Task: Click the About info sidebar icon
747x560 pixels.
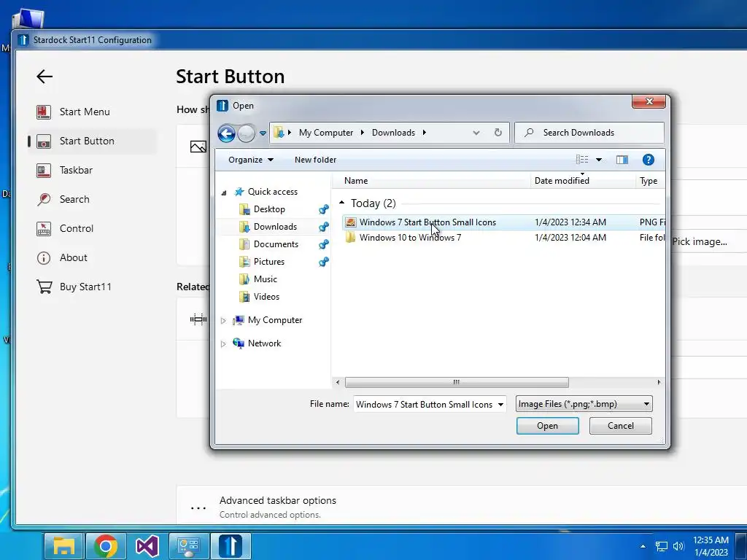Action: tap(43, 258)
